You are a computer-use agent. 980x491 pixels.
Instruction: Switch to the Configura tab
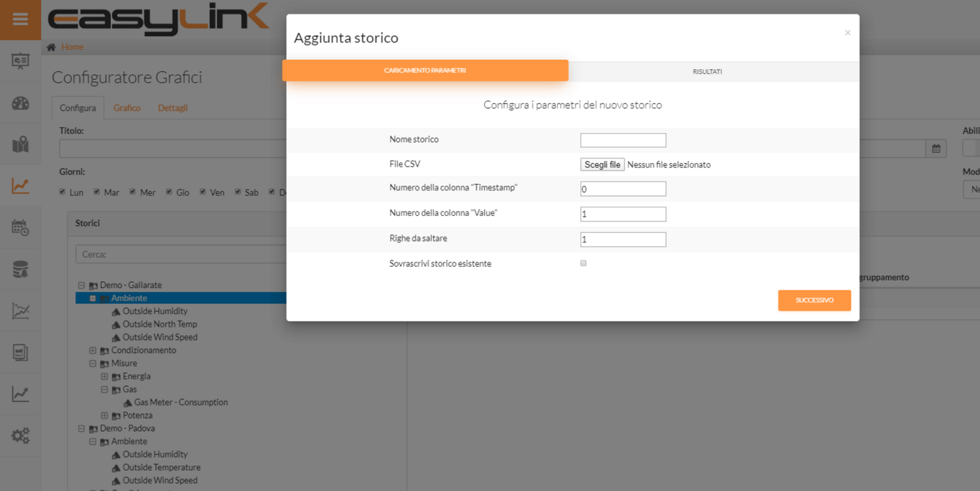[78, 108]
